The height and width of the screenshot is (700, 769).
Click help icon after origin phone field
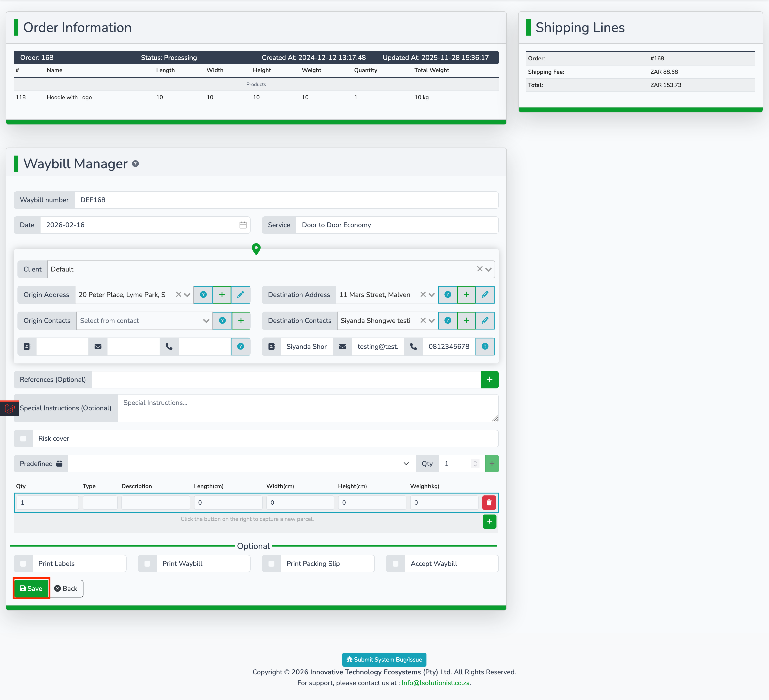[241, 346]
